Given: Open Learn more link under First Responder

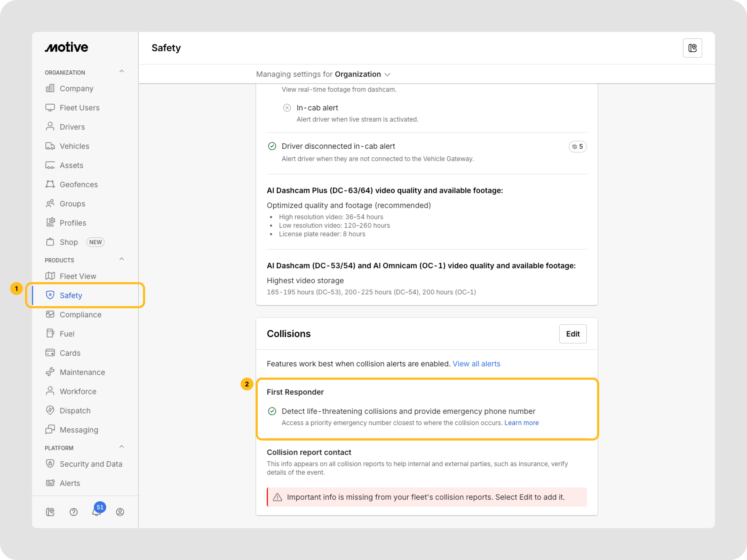Looking at the screenshot, I should pos(521,423).
